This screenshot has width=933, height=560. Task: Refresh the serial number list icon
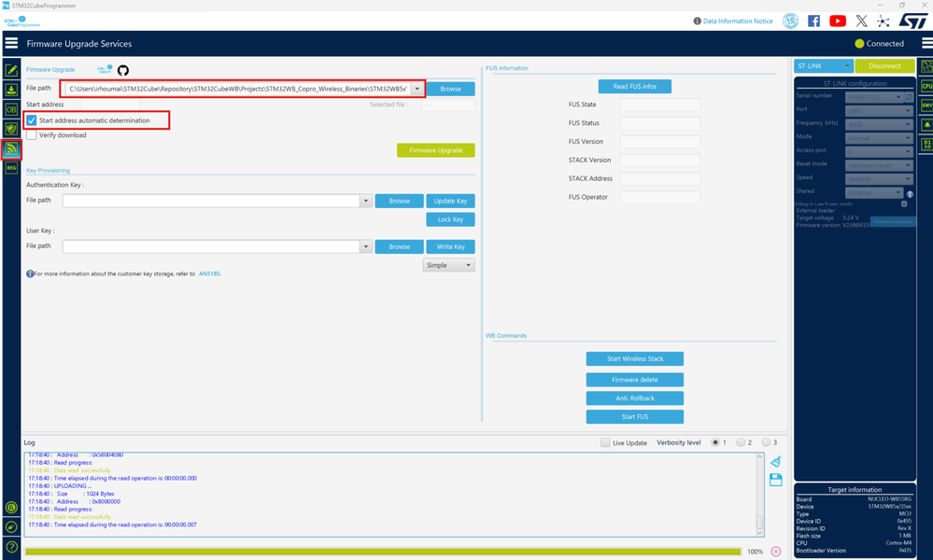(909, 97)
